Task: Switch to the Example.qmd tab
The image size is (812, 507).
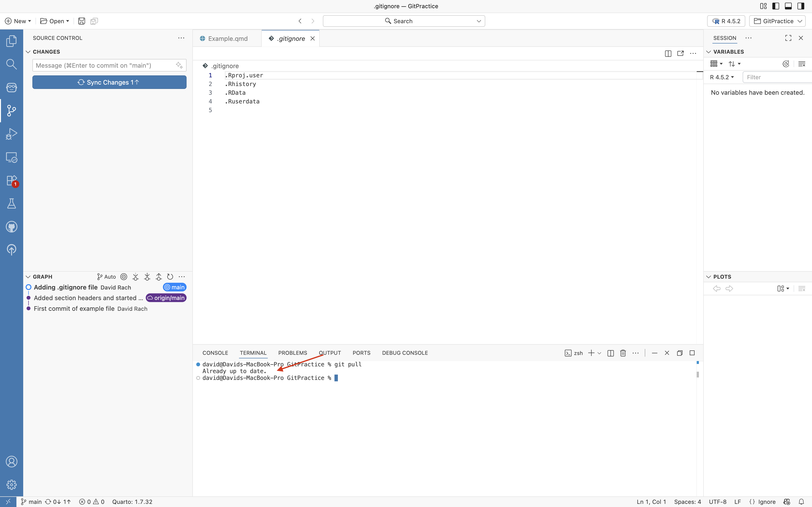Action: [x=227, y=39]
